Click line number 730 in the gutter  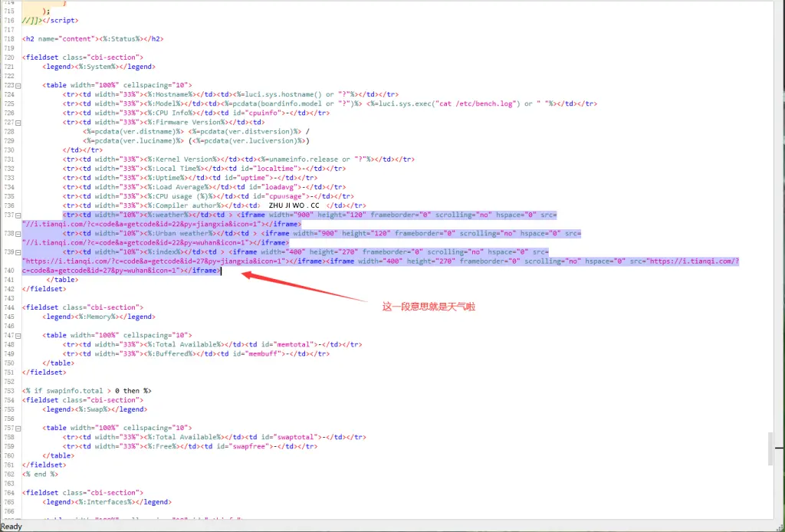(x=9, y=150)
